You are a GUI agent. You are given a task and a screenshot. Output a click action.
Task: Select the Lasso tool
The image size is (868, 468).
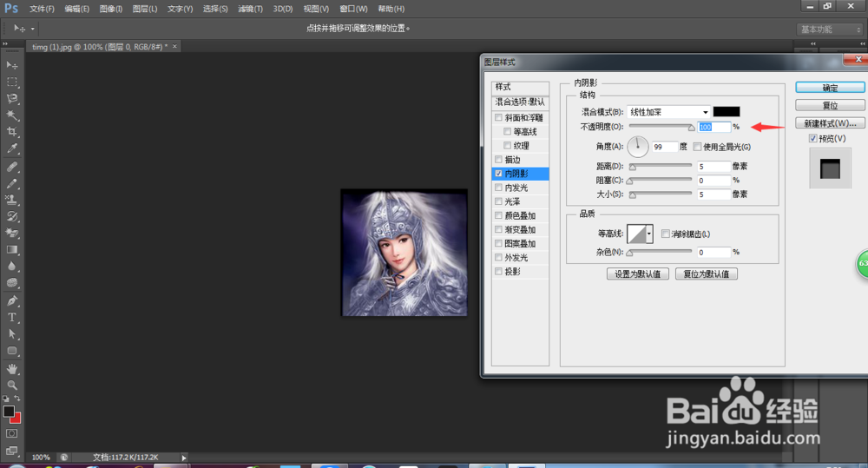click(x=11, y=99)
